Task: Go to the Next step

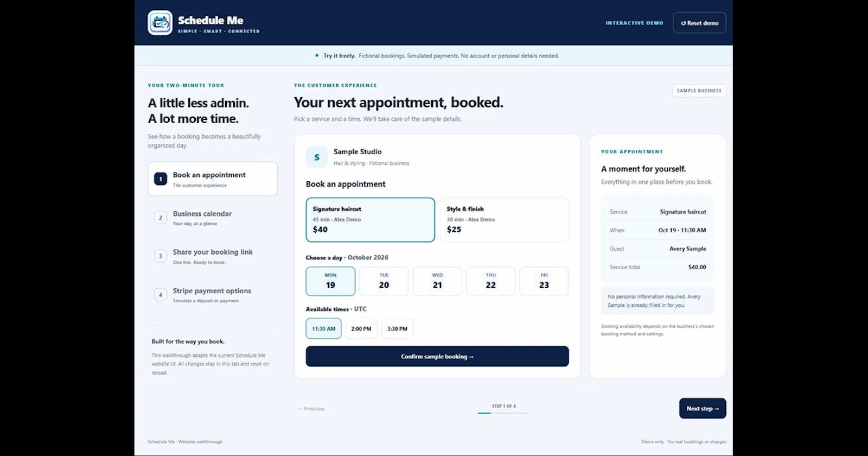Action: click(x=703, y=408)
